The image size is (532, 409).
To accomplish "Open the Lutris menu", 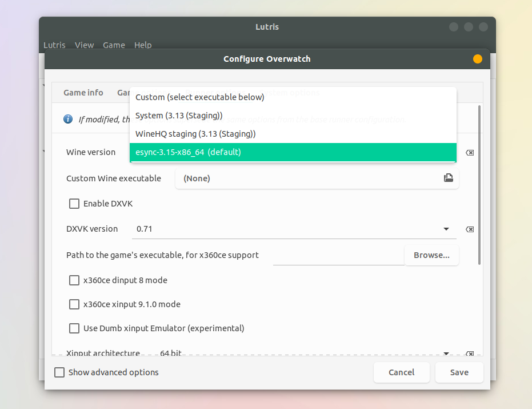I will 54,45.
